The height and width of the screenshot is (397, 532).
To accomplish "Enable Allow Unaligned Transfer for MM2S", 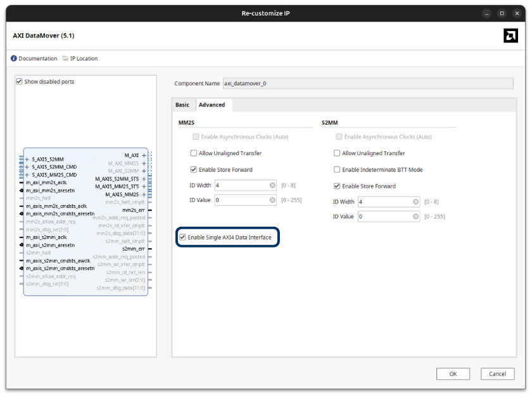I will click(194, 153).
